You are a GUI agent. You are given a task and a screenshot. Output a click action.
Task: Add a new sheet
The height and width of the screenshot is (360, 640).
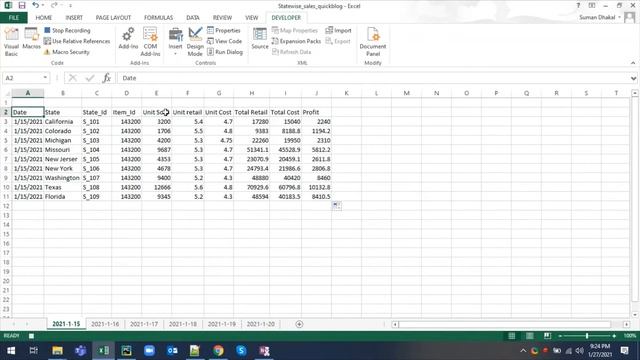299,324
